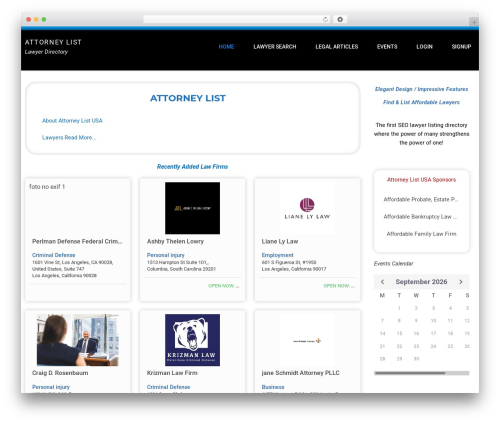Open Lawyer Search menu item

click(x=275, y=47)
